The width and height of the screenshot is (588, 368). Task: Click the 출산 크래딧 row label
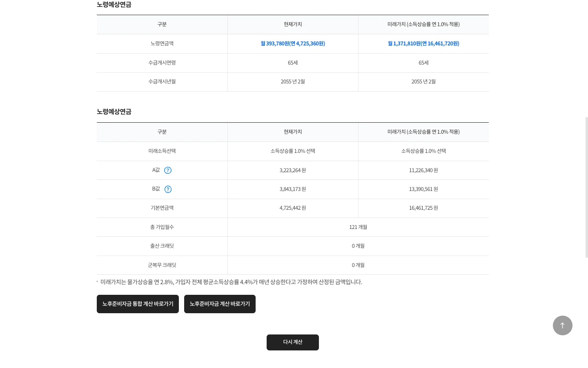click(x=162, y=246)
